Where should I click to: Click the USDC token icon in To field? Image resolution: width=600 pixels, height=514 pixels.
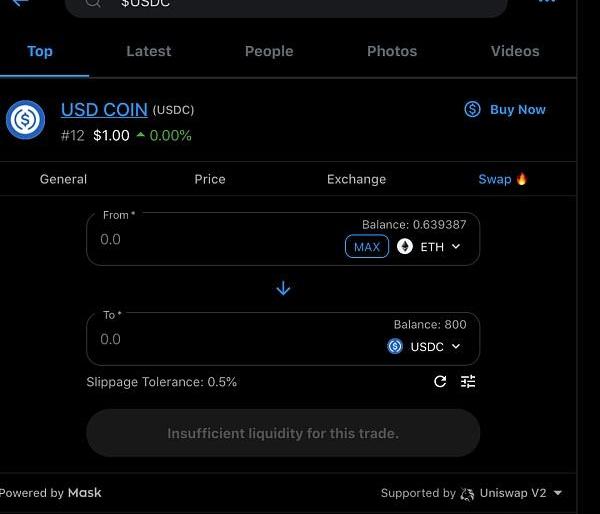(x=395, y=346)
